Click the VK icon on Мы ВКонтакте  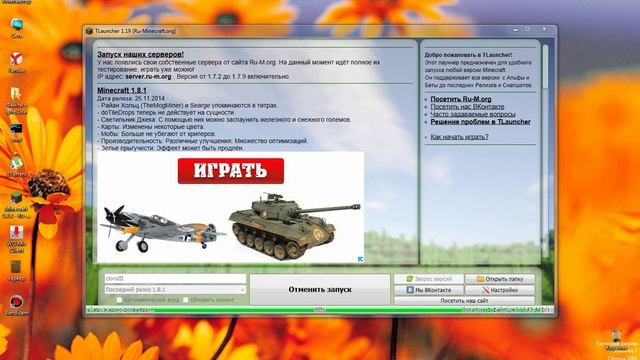(x=410, y=290)
